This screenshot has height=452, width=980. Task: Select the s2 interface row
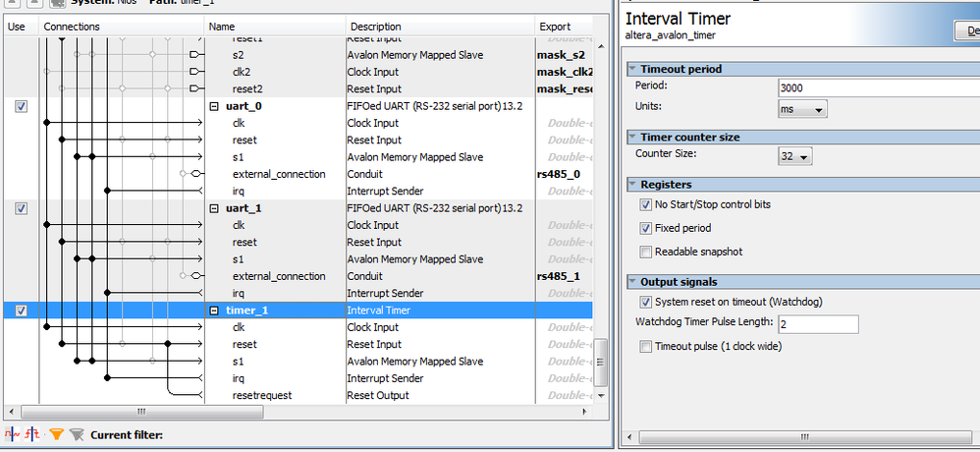(x=299, y=55)
